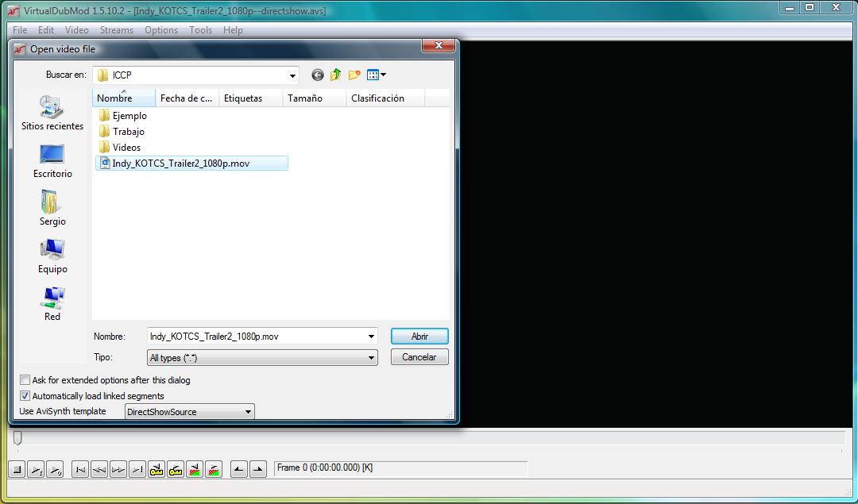Sort by Tamaño column
Screen dimensions: 858x504
[x=315, y=98]
